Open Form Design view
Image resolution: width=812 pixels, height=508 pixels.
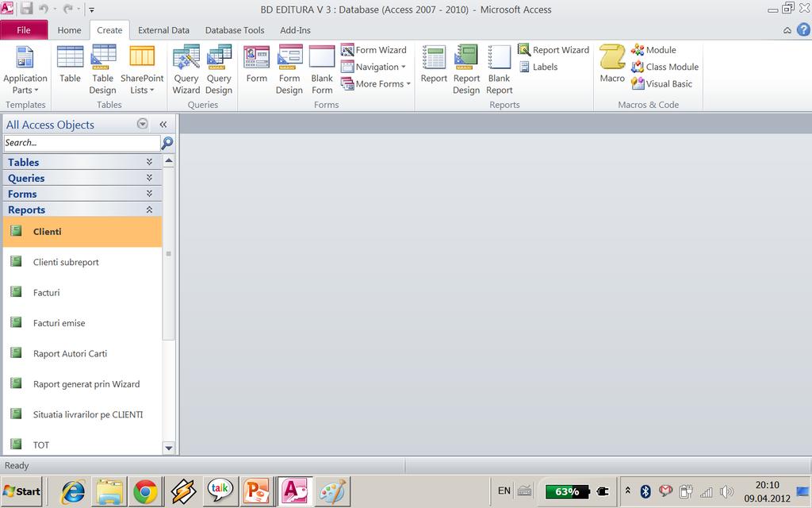coord(289,70)
